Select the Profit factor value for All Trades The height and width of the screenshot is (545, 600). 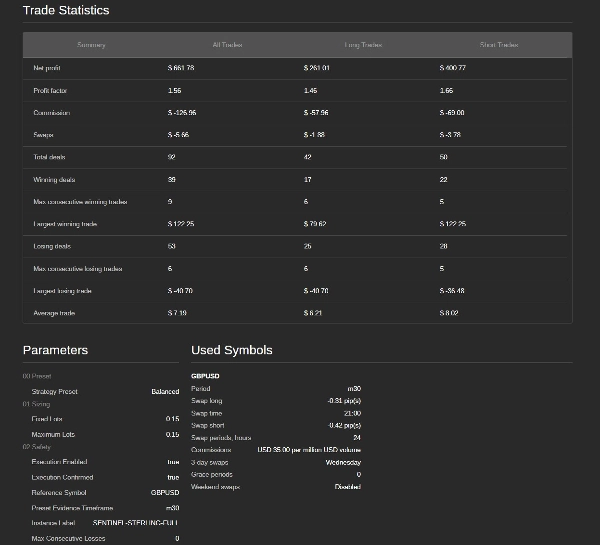[174, 90]
